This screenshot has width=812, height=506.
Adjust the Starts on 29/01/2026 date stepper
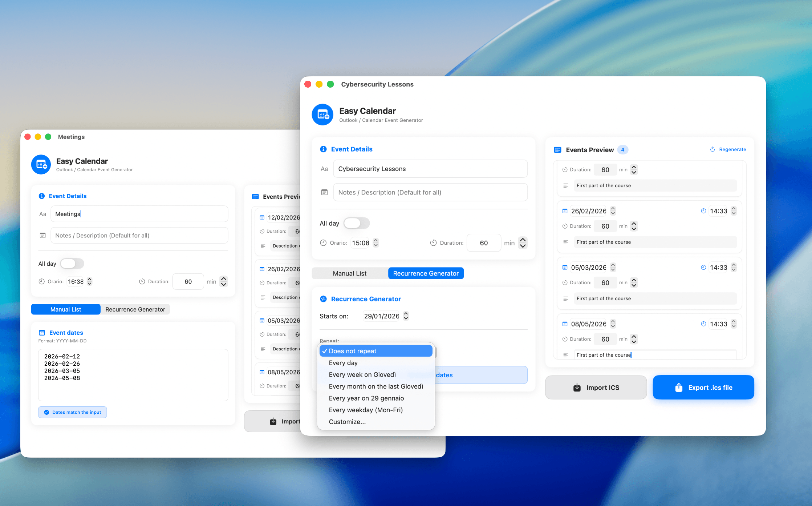click(x=406, y=316)
